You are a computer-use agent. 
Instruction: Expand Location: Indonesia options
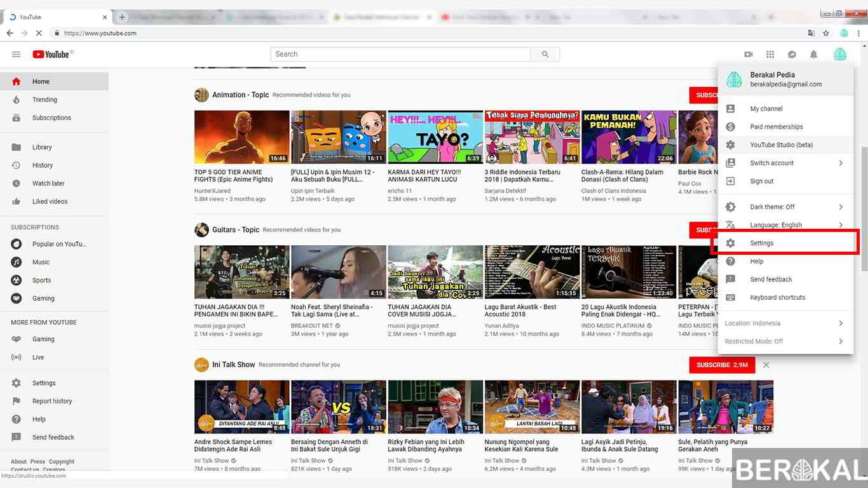tap(841, 323)
